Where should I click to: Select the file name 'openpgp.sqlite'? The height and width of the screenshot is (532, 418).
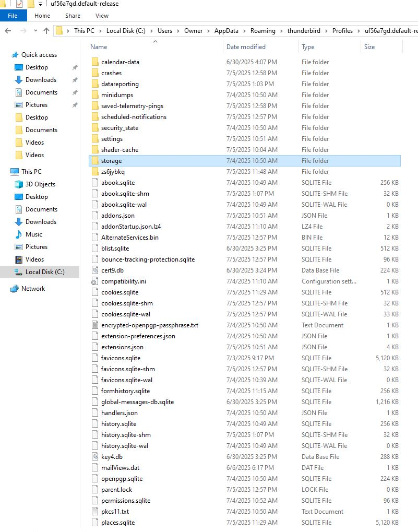click(122, 478)
